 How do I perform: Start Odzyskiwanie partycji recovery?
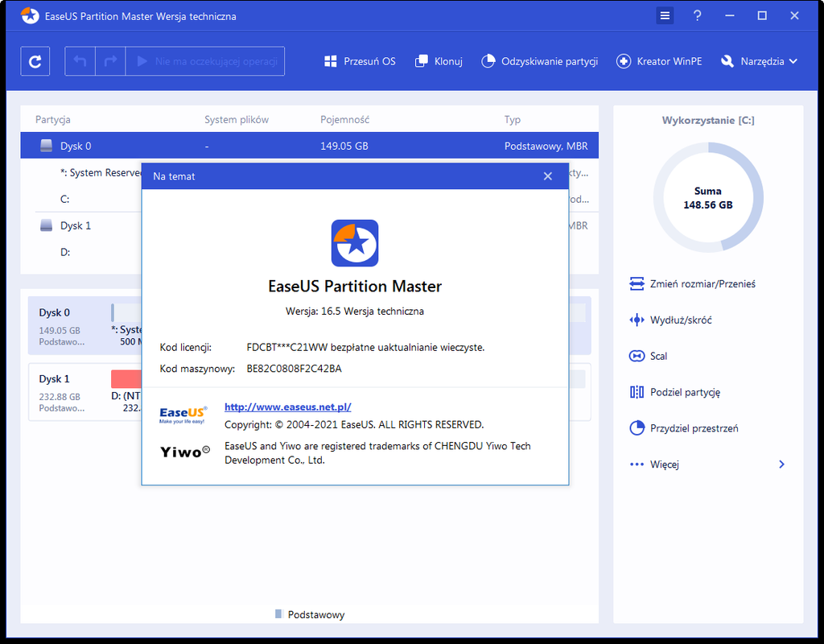click(540, 61)
